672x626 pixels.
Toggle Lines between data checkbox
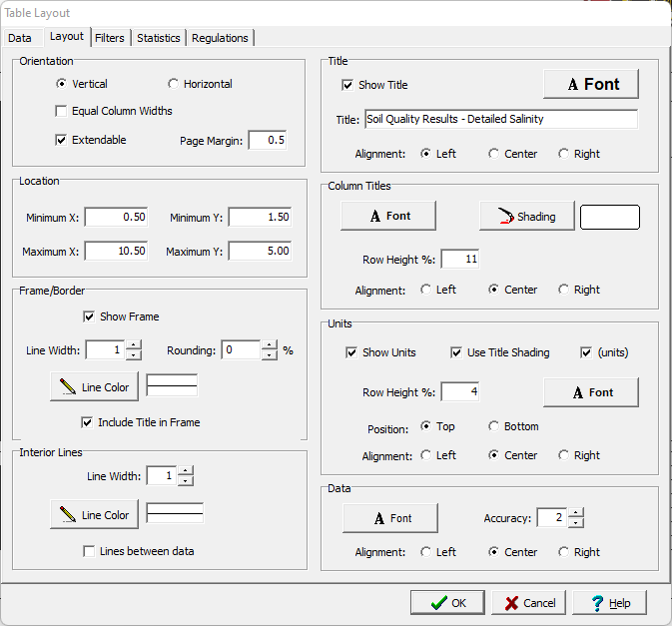click(90, 551)
